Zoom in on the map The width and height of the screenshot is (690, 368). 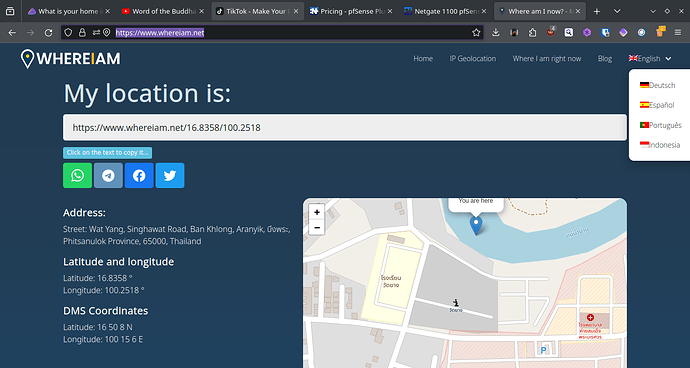317,212
